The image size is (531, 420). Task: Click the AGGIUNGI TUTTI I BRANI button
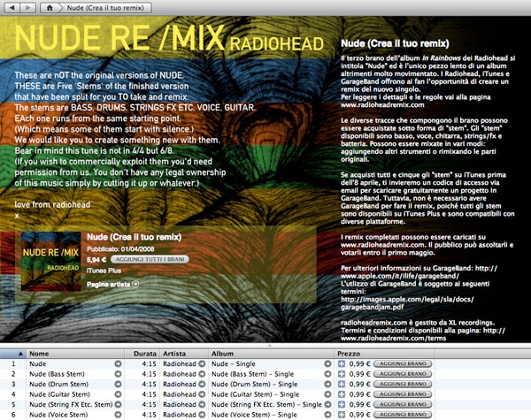(150, 259)
